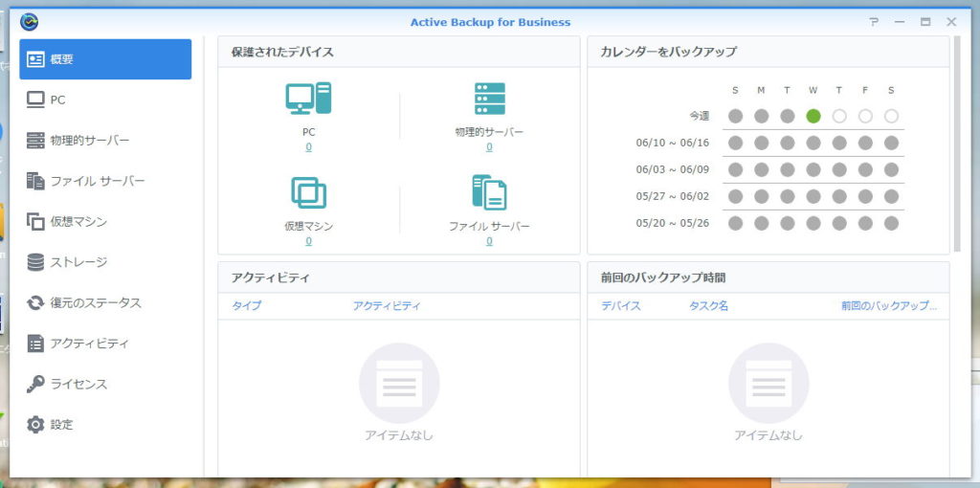Click the 設定 gear icon
The height and width of the screenshot is (488, 980).
[x=35, y=425]
